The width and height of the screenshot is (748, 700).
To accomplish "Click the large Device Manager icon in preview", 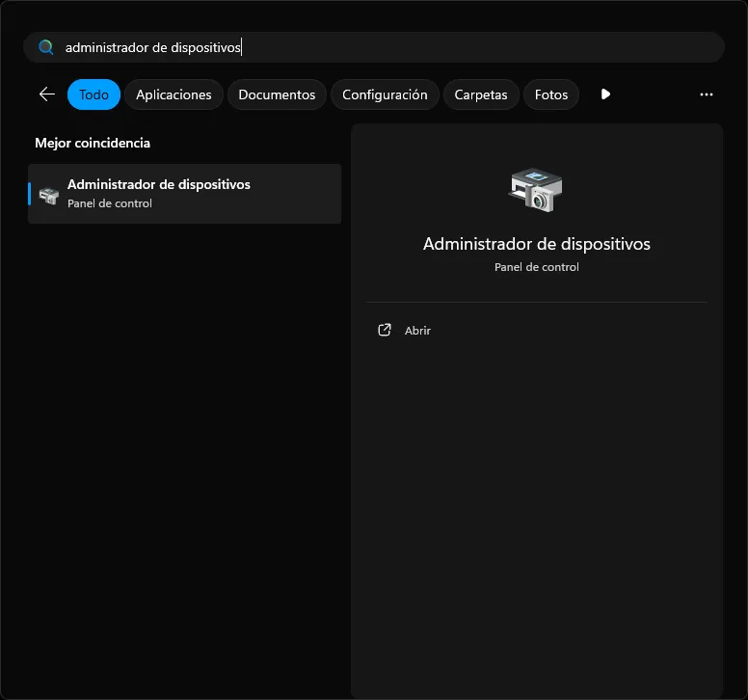I will pos(536,190).
